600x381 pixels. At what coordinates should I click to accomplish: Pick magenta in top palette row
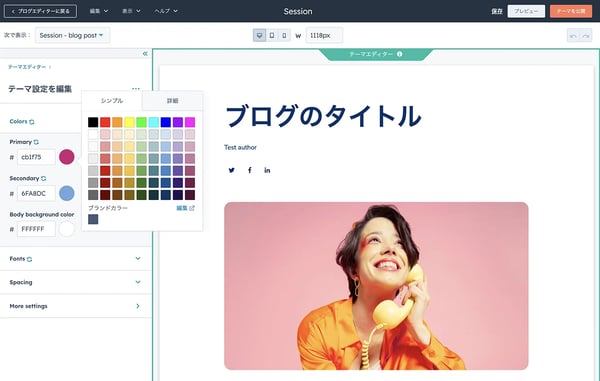[190, 122]
